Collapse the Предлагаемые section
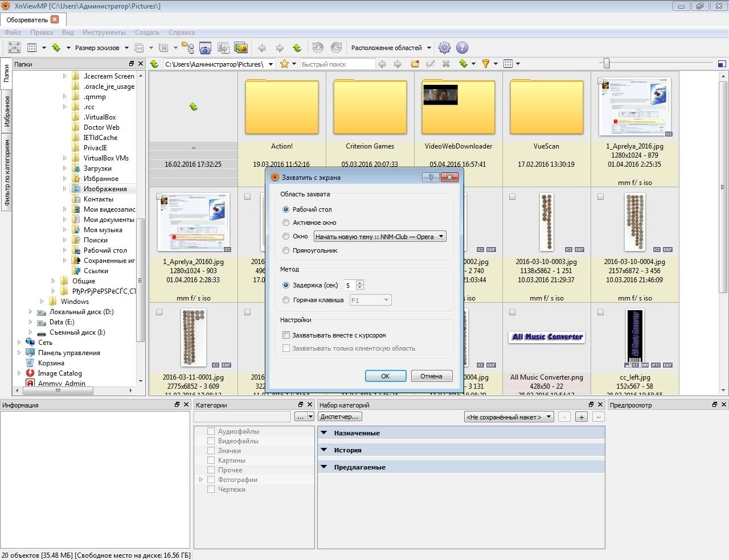 323,467
